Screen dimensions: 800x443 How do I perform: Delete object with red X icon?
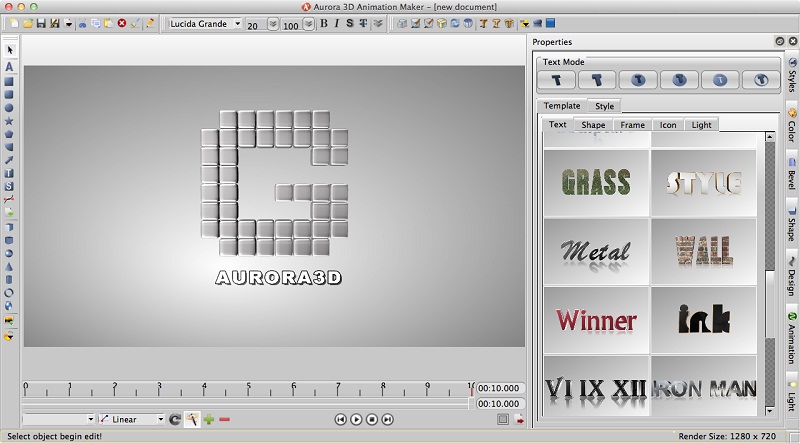(122, 23)
